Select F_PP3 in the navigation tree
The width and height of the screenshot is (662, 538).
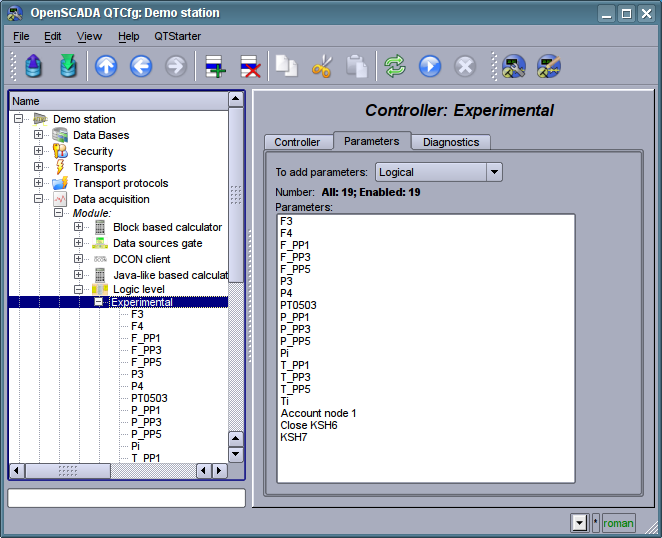click(x=146, y=350)
